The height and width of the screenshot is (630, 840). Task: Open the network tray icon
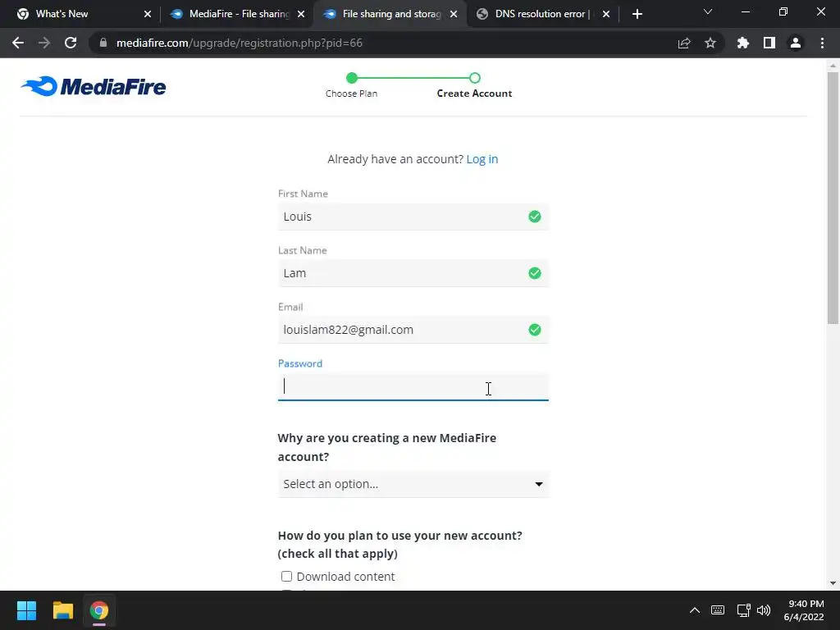(x=743, y=610)
